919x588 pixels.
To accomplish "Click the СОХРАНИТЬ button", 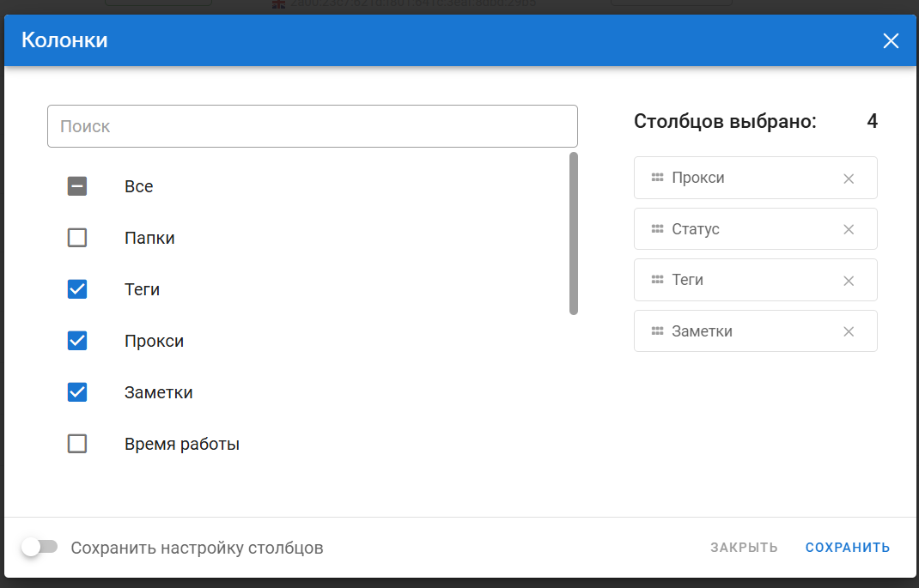I will click(848, 548).
